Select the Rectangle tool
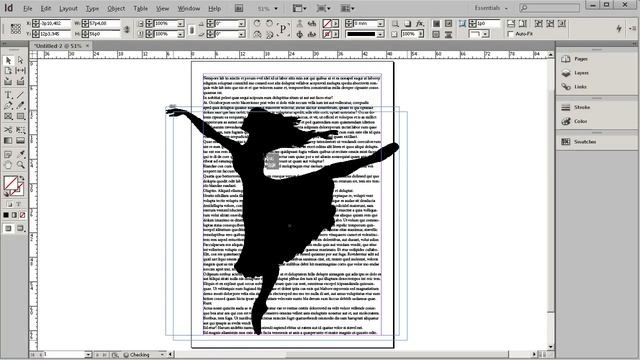640x360 pixels. pyautogui.click(x=20, y=117)
